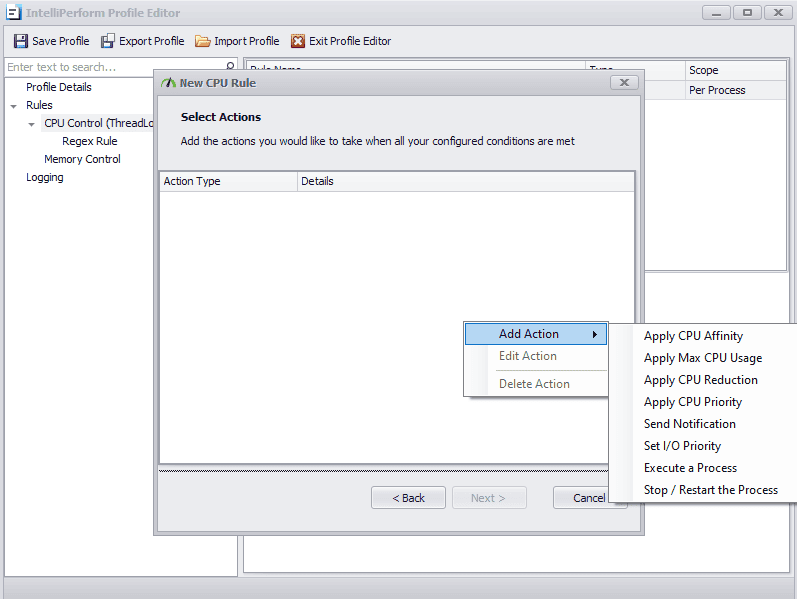Click the Scope column header

pyautogui.click(x=735, y=70)
